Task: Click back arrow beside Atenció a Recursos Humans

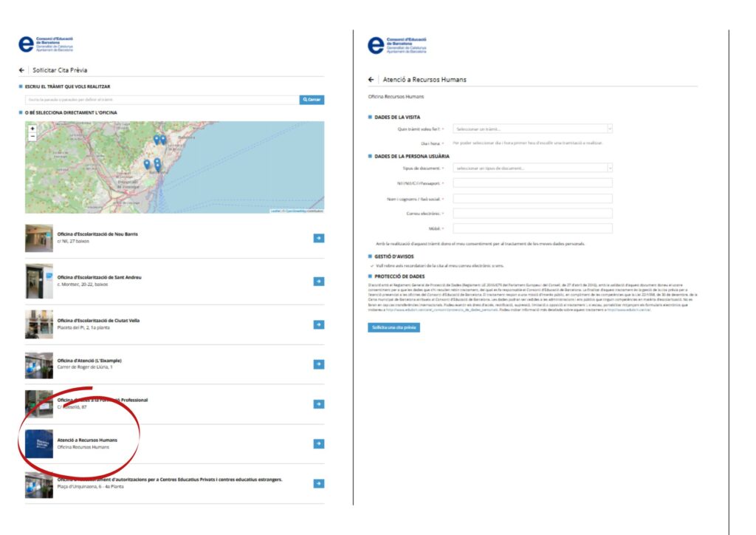Action: pos(371,79)
